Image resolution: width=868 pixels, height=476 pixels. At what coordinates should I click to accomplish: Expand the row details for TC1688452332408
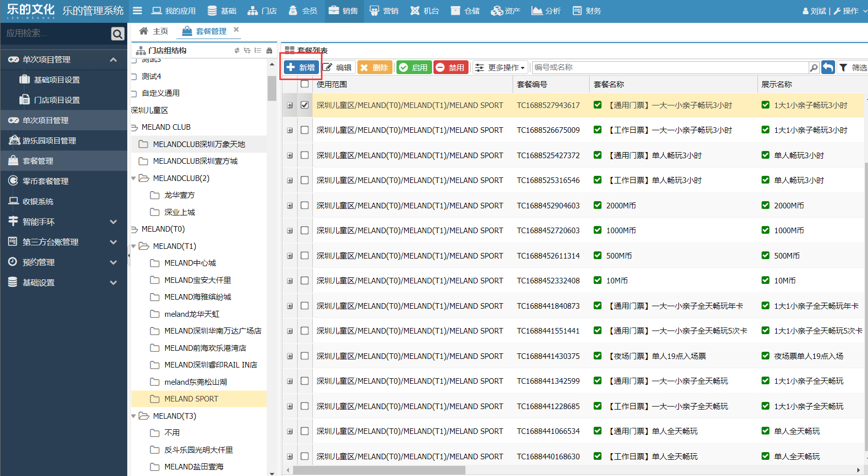(x=290, y=281)
